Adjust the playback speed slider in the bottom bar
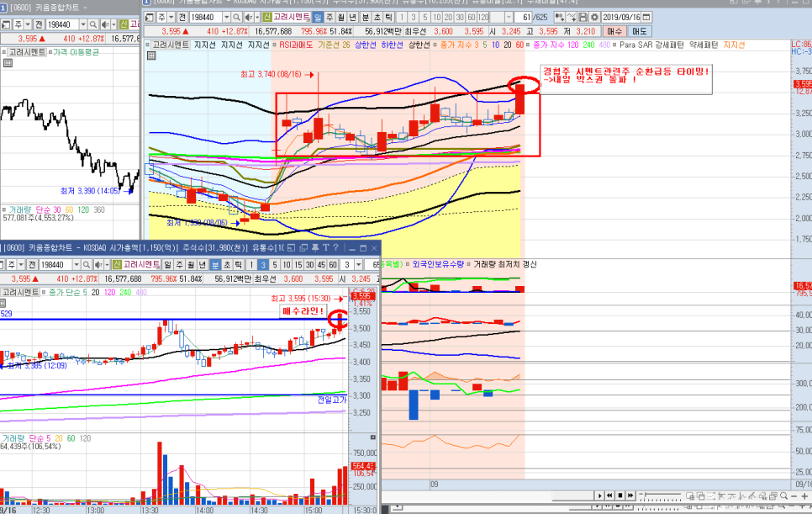The width and height of the screenshot is (812, 514). (x=660, y=495)
